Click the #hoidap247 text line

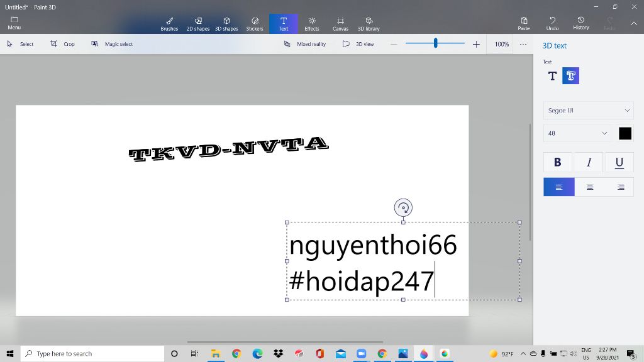pos(362,282)
